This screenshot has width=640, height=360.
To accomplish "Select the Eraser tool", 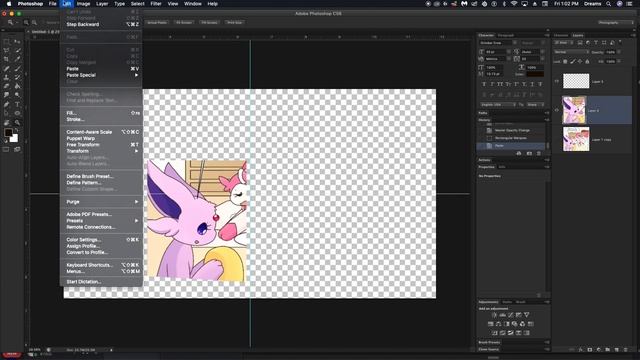I will coord(7,86).
